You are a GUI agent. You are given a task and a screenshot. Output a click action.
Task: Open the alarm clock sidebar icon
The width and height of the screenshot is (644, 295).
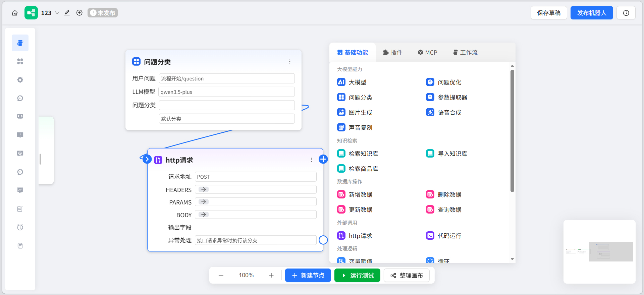20,227
